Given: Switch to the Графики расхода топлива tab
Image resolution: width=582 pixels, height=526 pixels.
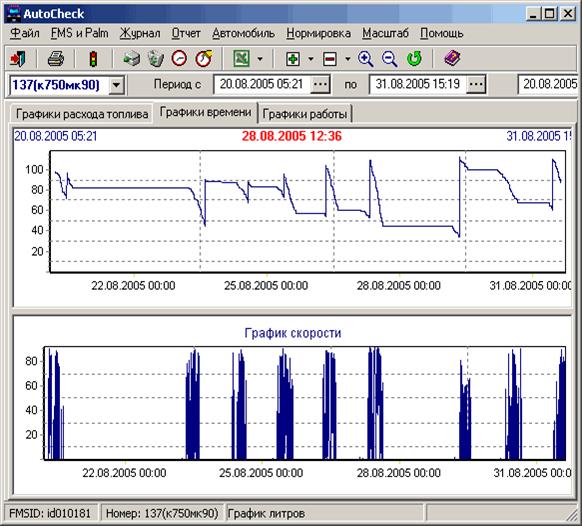Looking at the screenshot, I should 82,114.
